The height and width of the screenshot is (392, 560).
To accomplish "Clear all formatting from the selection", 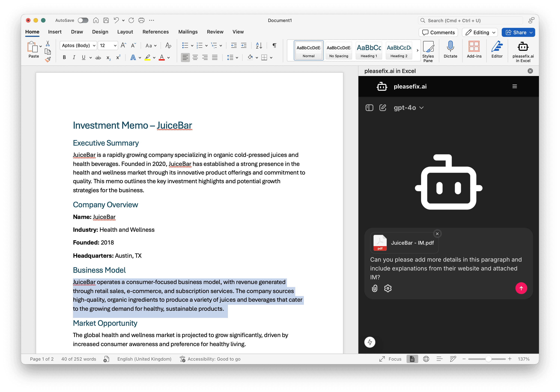I will (x=168, y=45).
